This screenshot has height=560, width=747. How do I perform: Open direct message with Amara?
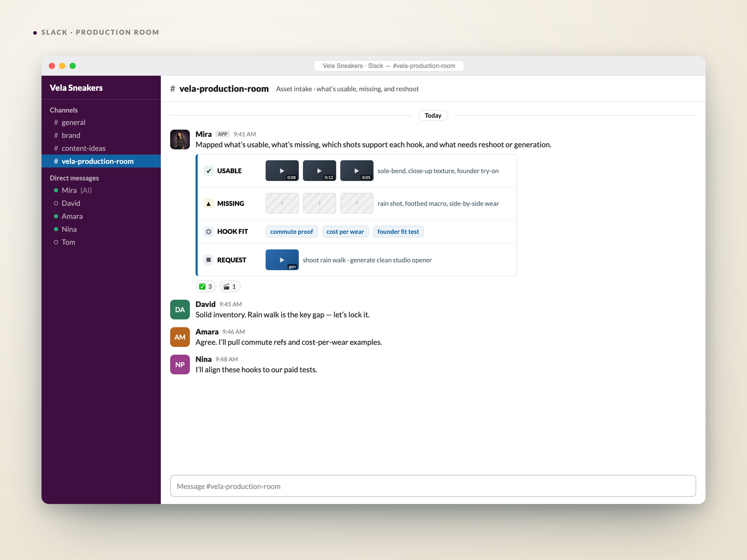101,216
